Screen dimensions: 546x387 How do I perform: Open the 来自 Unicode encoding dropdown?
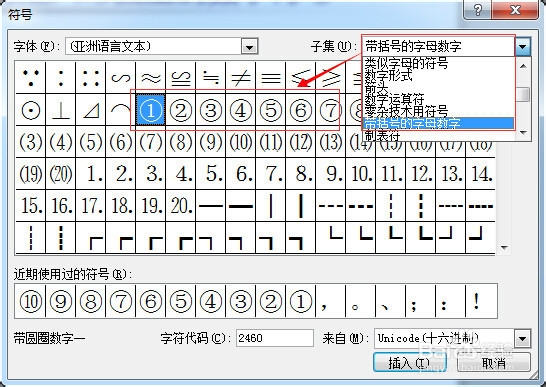[522, 338]
